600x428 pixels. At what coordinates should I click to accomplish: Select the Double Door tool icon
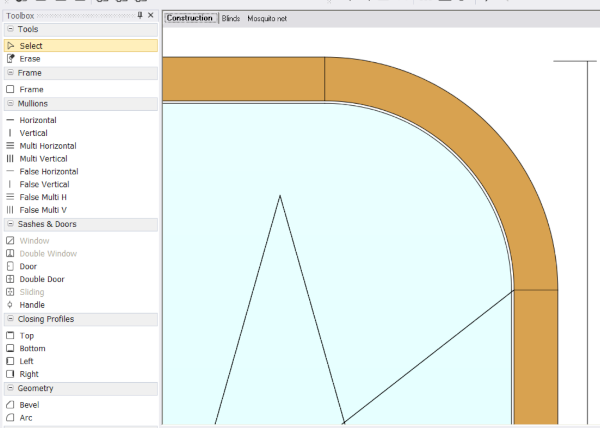click(x=10, y=279)
